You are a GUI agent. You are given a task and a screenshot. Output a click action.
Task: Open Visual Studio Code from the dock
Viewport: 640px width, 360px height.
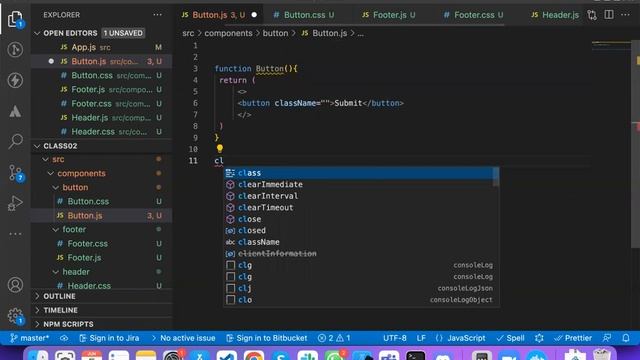pyautogui.click(x=226, y=355)
